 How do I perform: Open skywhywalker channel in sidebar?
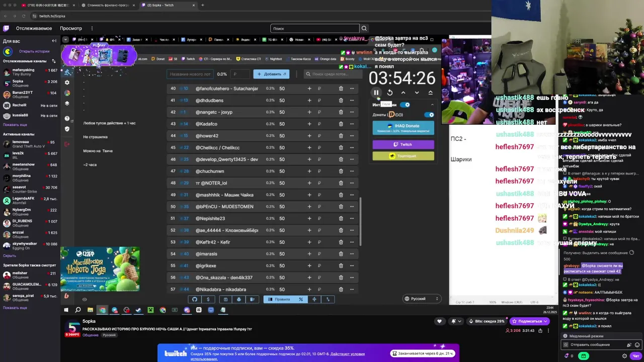(x=30, y=245)
